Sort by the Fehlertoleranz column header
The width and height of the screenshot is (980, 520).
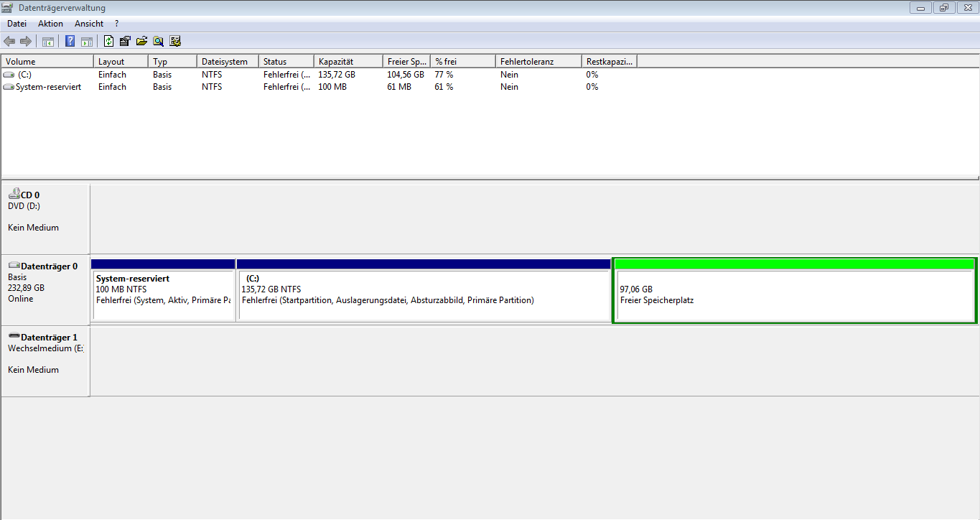coord(538,62)
